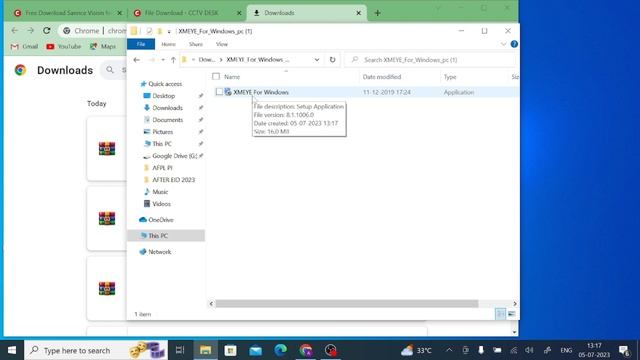Open the File ribbon tab
Viewport: 640px width, 360px height.
pyautogui.click(x=141, y=44)
